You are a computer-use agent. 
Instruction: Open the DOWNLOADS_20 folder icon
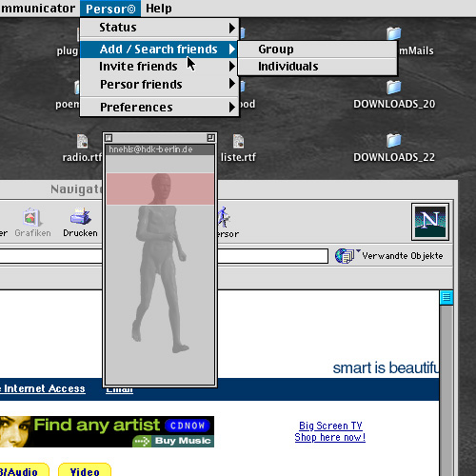click(394, 87)
